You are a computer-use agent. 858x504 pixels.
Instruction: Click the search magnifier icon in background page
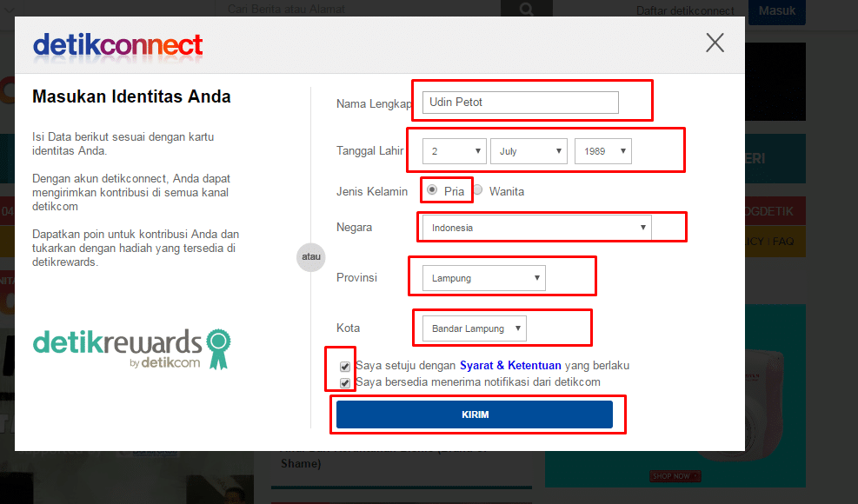pyautogui.click(x=527, y=10)
